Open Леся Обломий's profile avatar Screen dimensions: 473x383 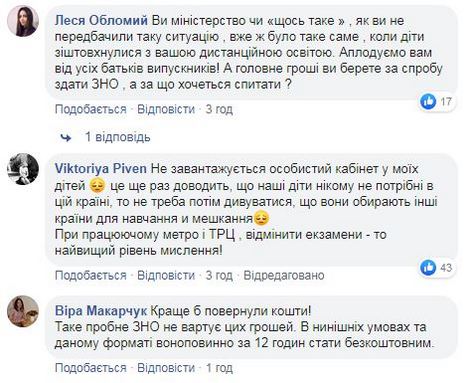coord(23,20)
